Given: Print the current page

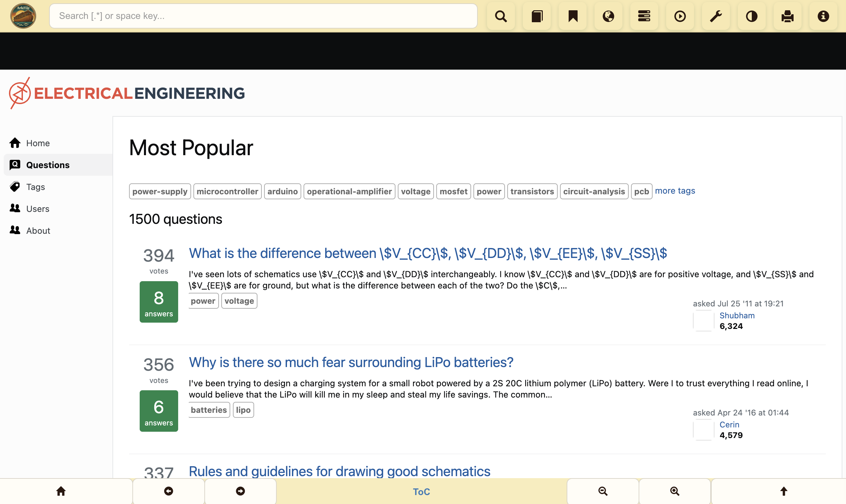Looking at the screenshot, I should click(x=788, y=16).
